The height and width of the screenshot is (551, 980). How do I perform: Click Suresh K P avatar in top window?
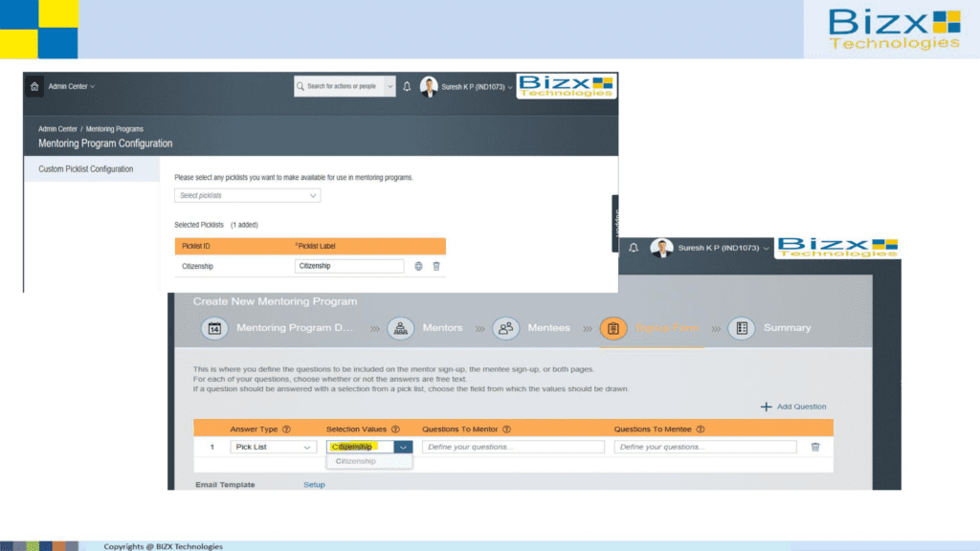pyautogui.click(x=429, y=87)
